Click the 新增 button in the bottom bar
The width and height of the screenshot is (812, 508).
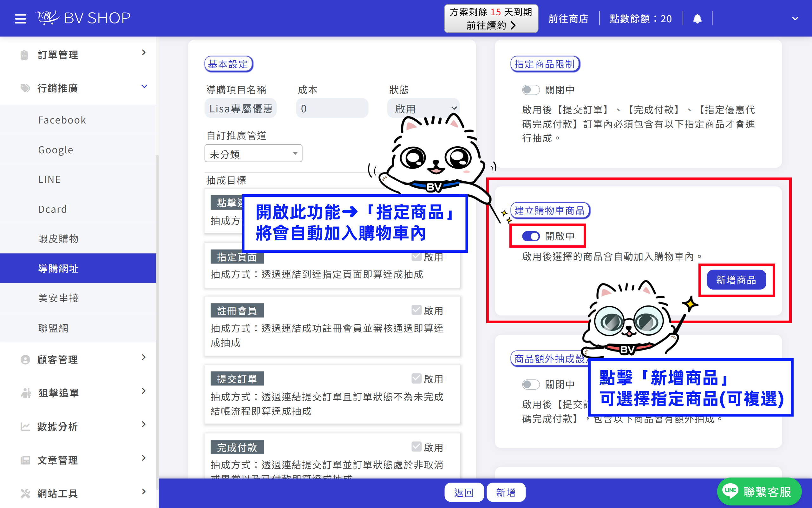click(x=506, y=492)
